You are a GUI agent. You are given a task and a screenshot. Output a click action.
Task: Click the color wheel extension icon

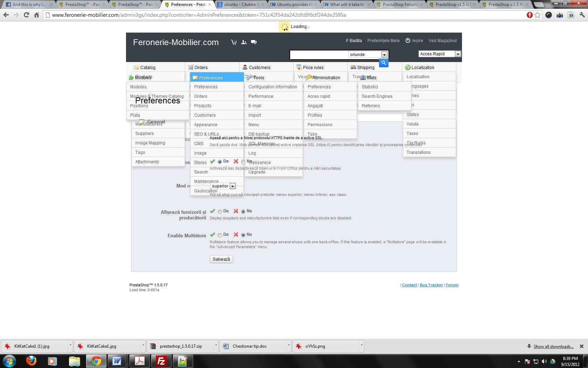[x=548, y=15]
